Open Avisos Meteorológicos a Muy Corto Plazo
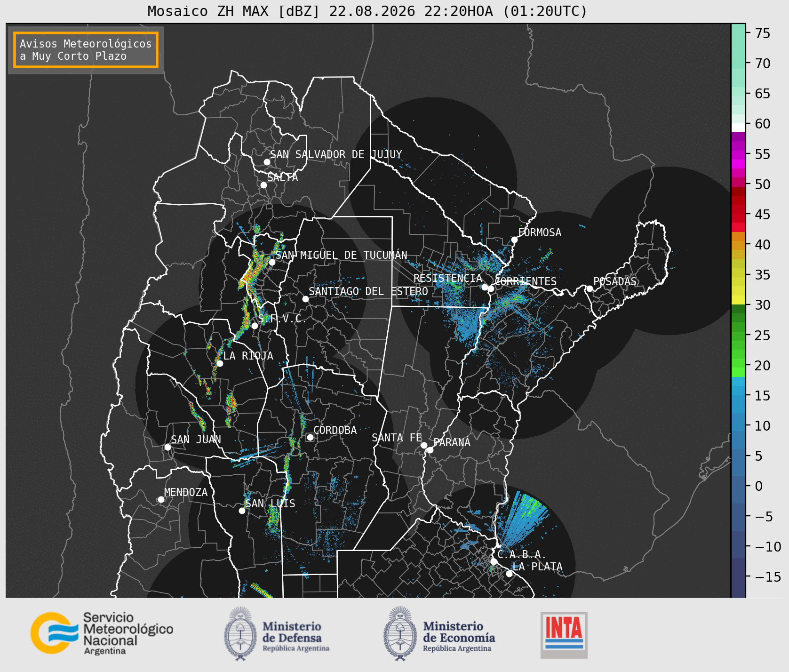The image size is (789, 672). pos(86,50)
